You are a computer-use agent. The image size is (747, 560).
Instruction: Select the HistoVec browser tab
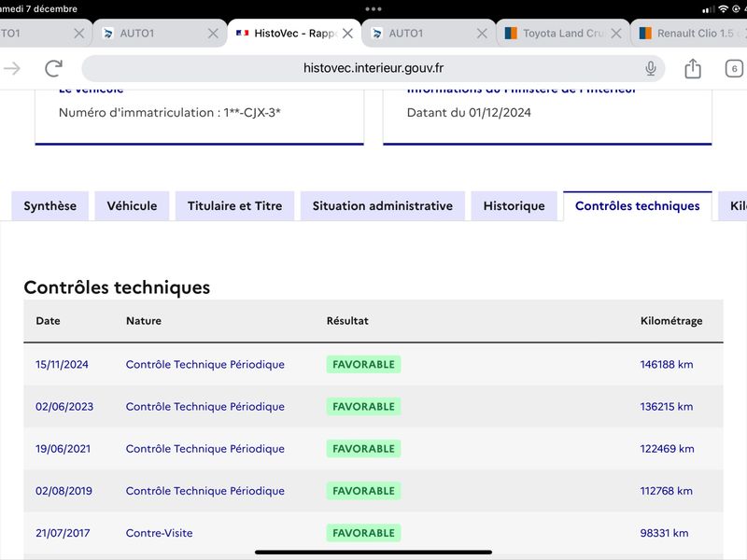(294, 34)
